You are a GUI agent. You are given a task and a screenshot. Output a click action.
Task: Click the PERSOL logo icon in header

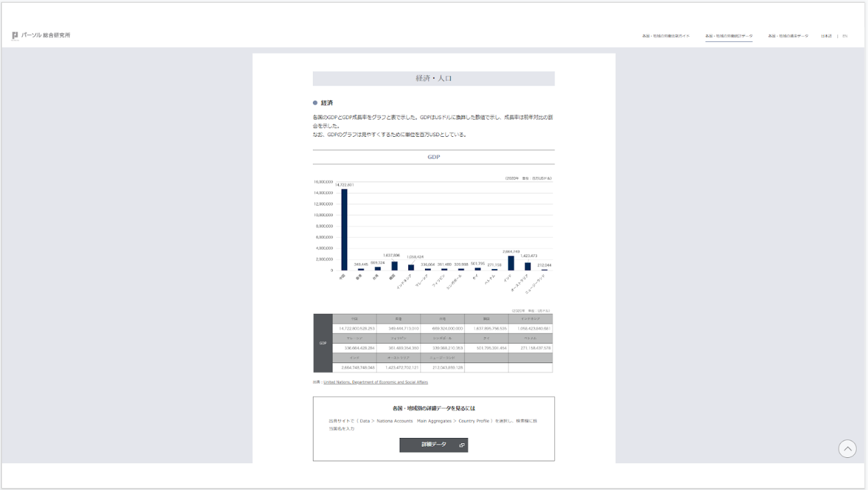tap(15, 35)
